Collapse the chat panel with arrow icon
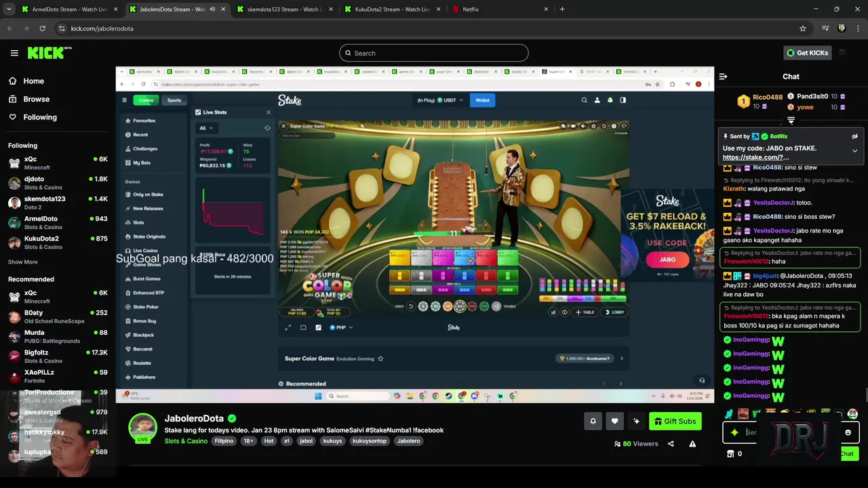 pyautogui.click(x=723, y=77)
